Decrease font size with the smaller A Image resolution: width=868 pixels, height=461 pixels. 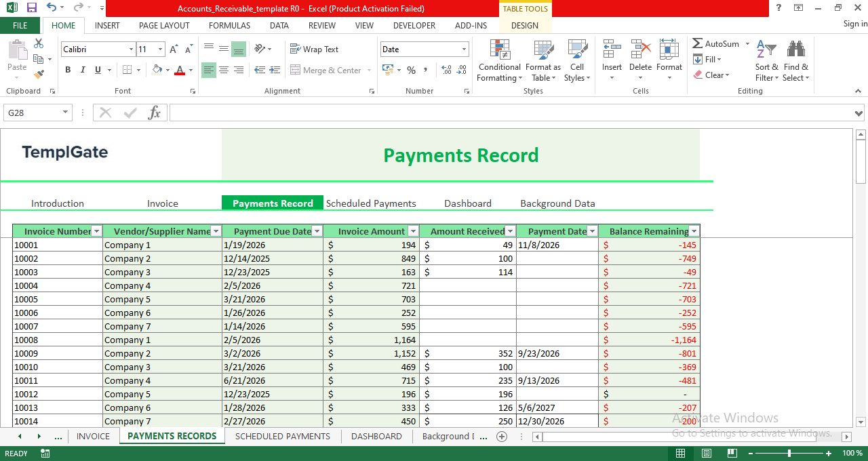tap(188, 49)
